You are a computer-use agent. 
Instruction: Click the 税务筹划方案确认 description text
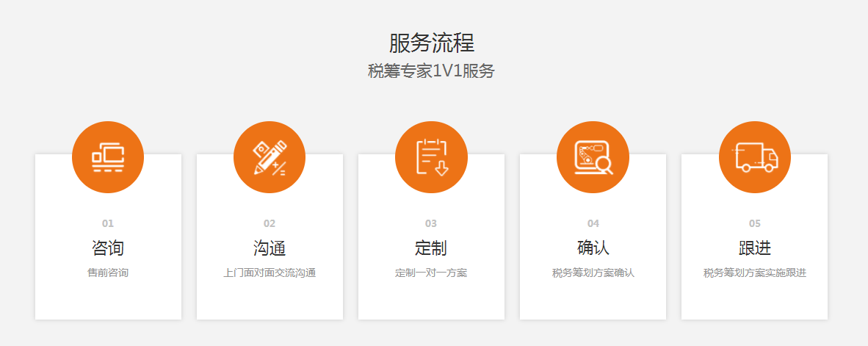tap(593, 273)
